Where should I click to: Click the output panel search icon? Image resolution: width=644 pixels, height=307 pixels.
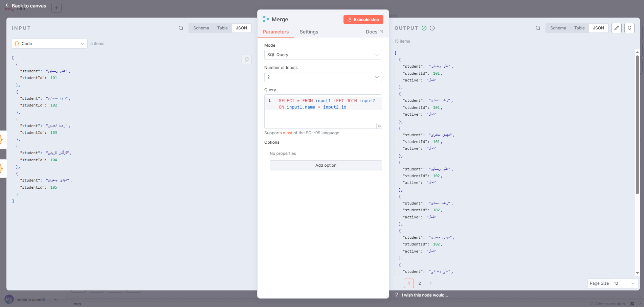538,28
